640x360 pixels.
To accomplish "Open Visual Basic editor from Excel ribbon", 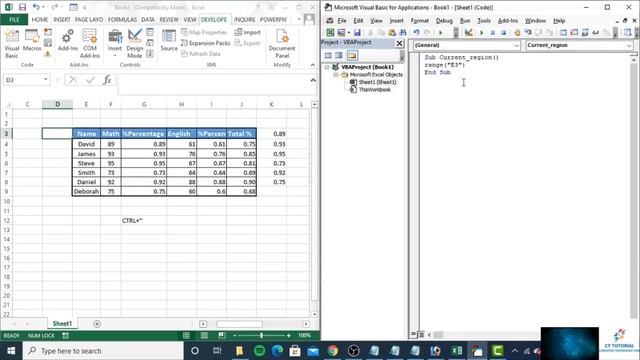I will click(12, 44).
